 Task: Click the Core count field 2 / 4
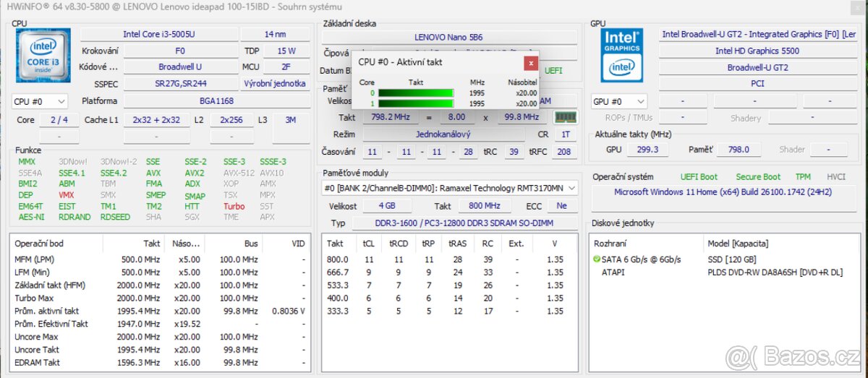(59, 120)
